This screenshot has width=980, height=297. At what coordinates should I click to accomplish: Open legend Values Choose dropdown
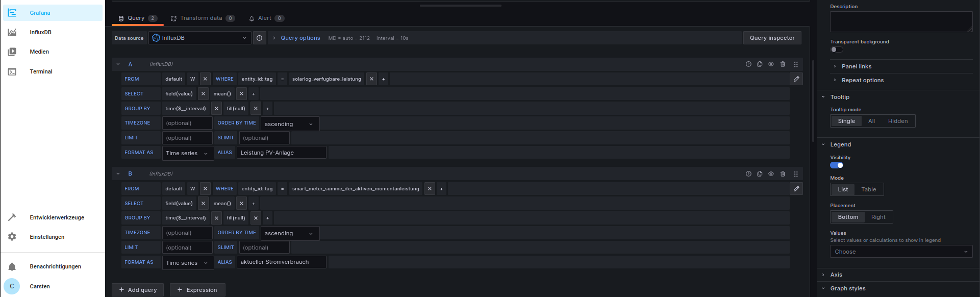pos(900,252)
